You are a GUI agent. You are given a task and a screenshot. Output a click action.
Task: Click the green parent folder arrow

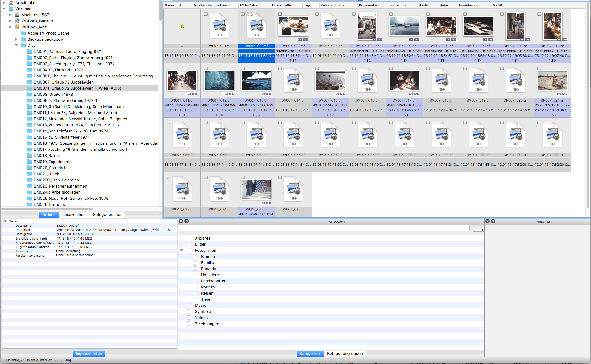click(x=182, y=26)
